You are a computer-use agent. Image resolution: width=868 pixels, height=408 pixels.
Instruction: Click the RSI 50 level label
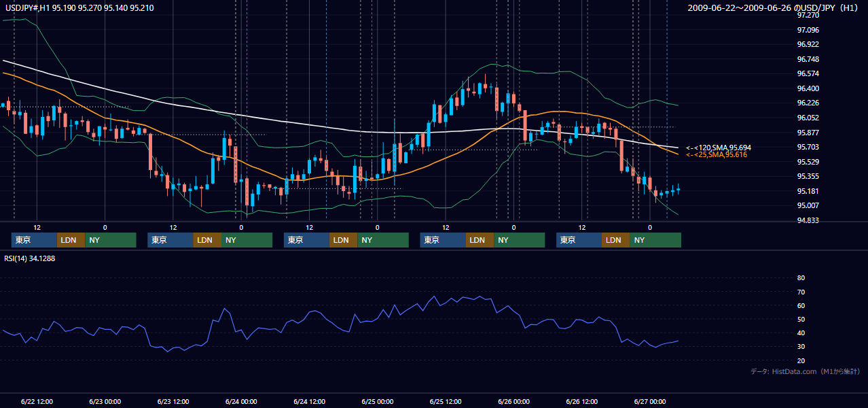[x=801, y=320]
